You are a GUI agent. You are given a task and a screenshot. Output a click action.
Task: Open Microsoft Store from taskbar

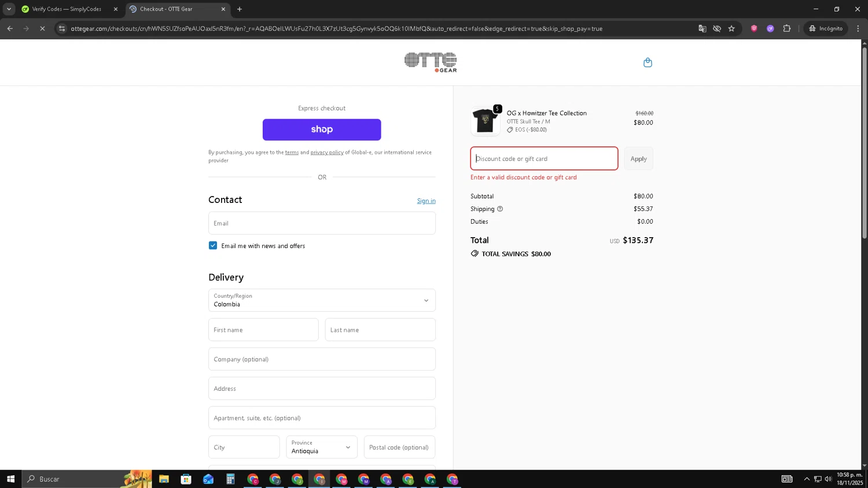click(186, 479)
